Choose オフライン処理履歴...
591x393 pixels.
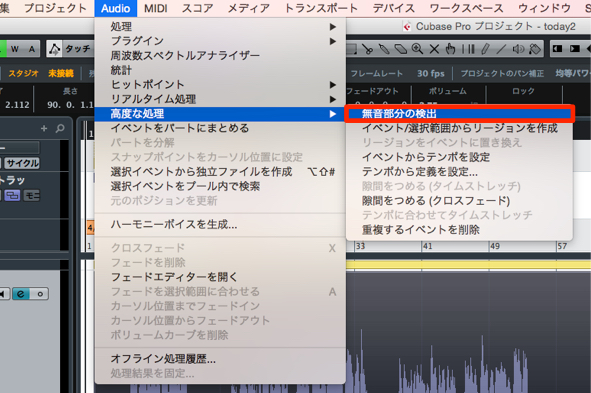click(x=220, y=359)
